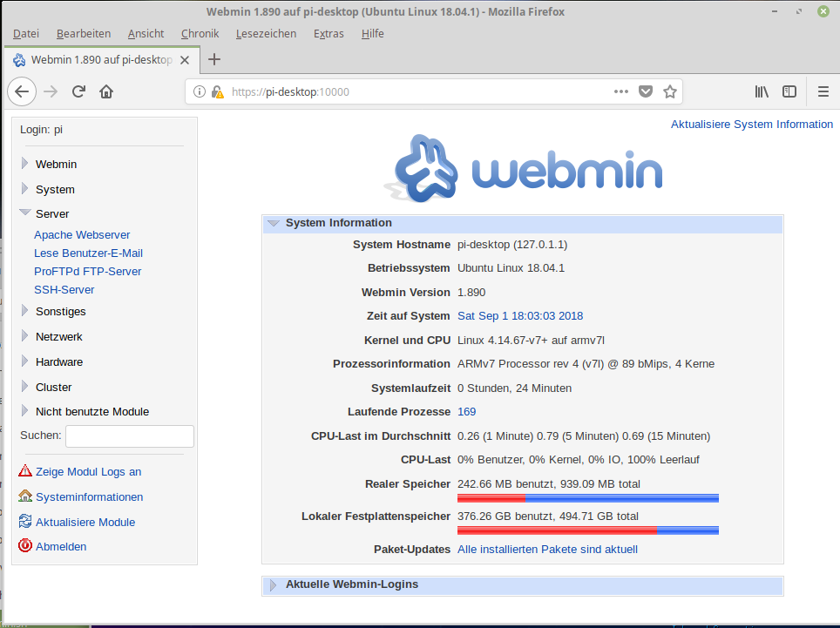Open the Chronik menu
Screen dimensions: 840x628
coord(200,34)
